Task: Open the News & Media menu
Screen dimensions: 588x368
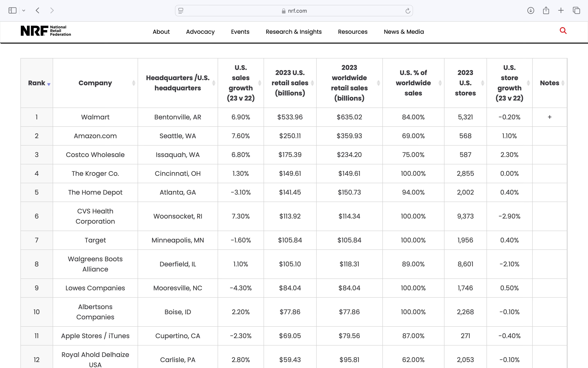Action: (x=404, y=32)
